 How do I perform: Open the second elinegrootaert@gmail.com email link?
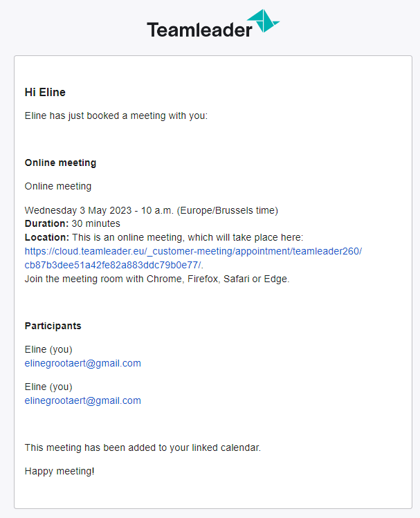tap(82, 400)
